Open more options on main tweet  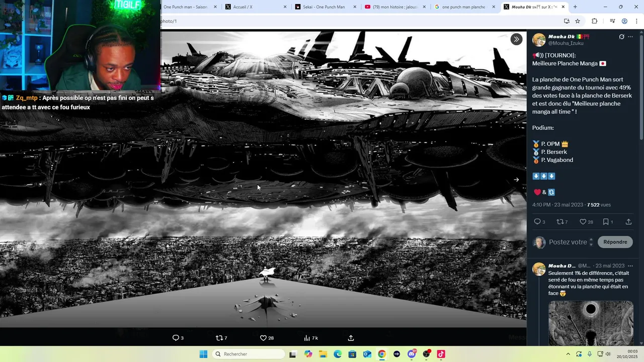click(x=630, y=37)
